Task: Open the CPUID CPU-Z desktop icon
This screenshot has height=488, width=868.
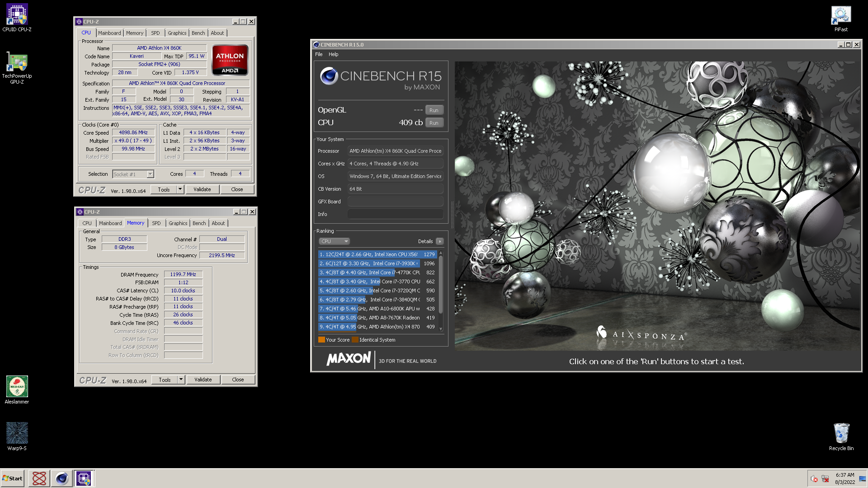Action: [x=17, y=18]
